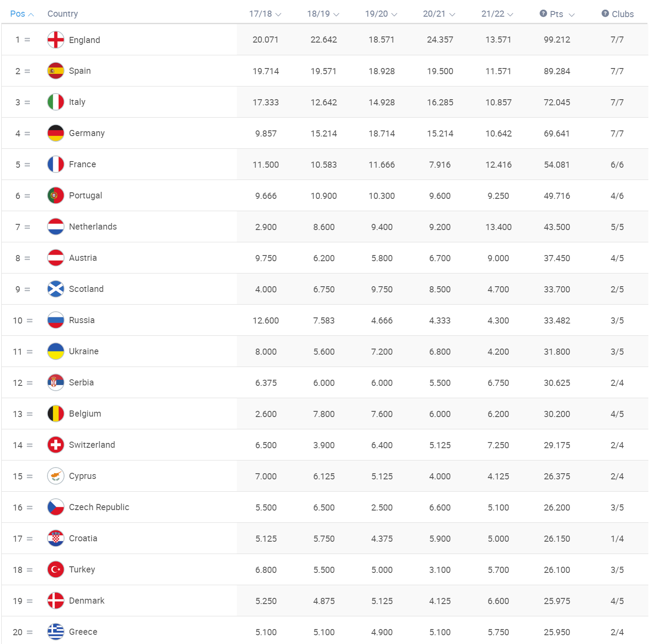Open the Germany country link
The width and height of the screenshot is (651, 644).
(x=87, y=133)
